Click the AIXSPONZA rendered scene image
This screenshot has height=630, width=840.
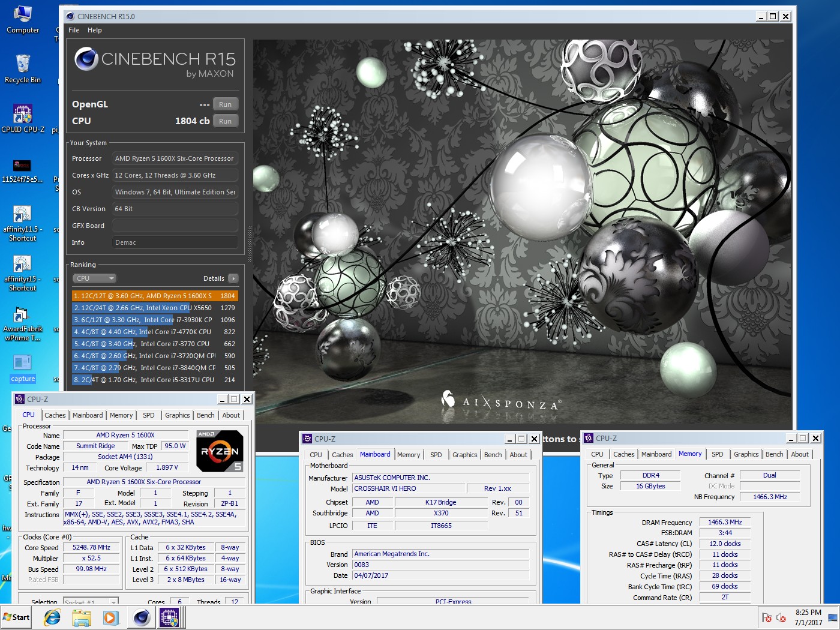[x=522, y=231]
